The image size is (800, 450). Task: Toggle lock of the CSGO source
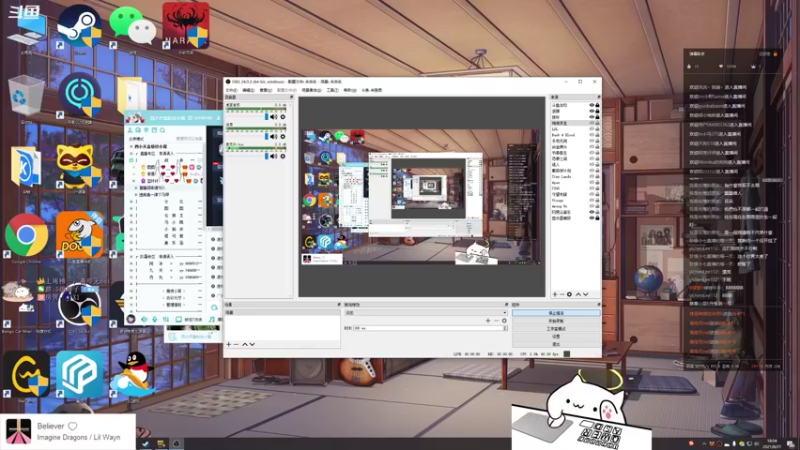597,188
